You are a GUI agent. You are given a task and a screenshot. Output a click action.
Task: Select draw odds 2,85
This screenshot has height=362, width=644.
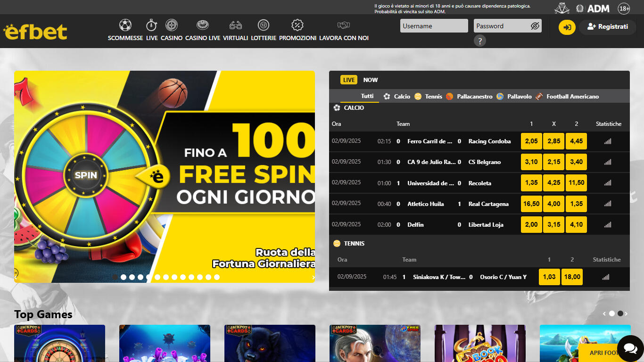coord(554,141)
